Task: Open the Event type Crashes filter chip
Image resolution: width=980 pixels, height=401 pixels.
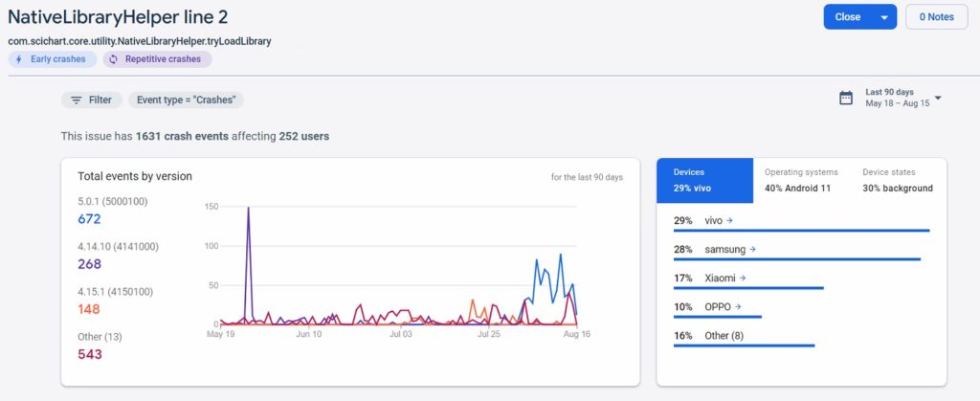Action: click(x=186, y=100)
